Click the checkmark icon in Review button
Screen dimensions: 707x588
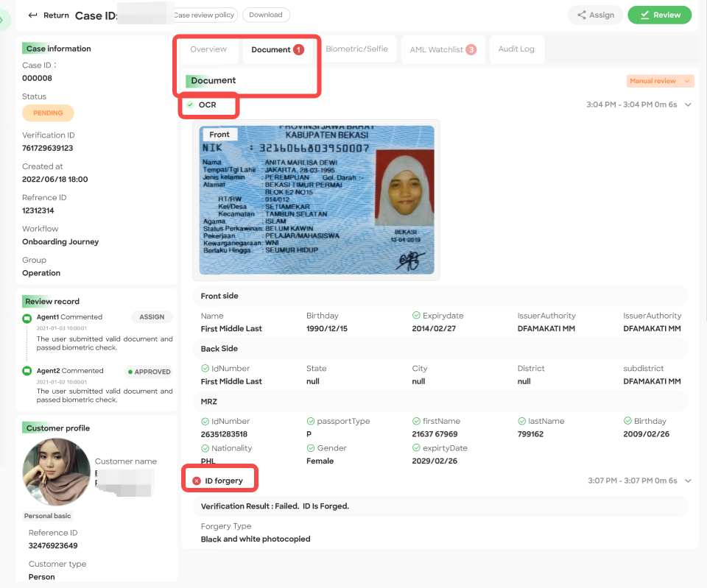tap(645, 15)
